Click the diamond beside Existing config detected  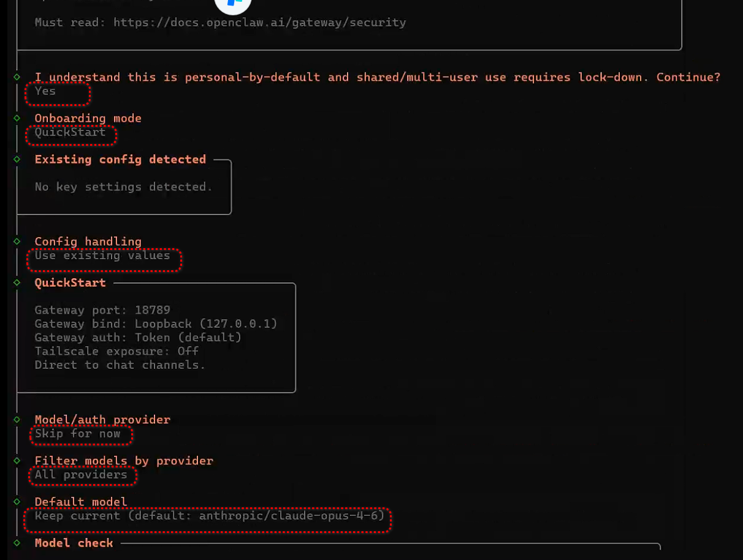tap(17, 159)
